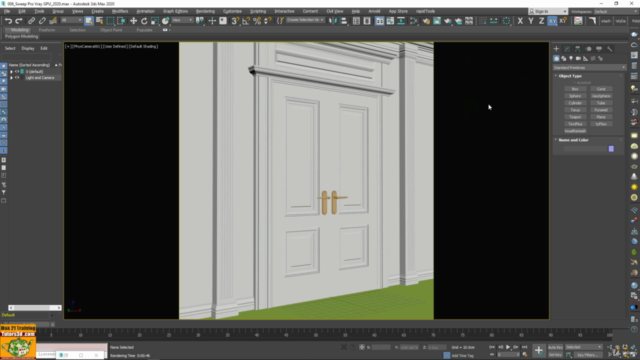The height and width of the screenshot is (360, 640).
Task: Toggle the Percent Snap icon
Action: coord(257,21)
